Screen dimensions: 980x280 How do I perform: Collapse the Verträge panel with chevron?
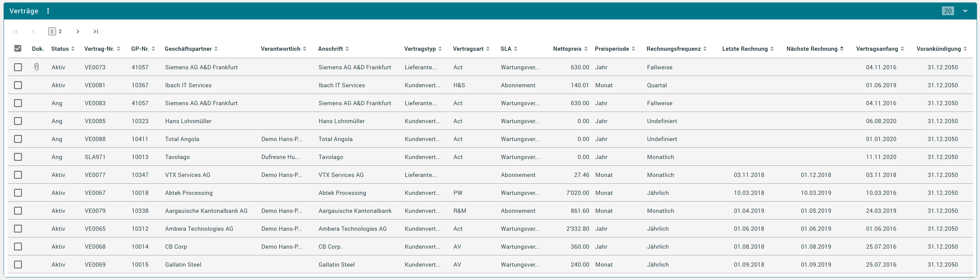[x=965, y=11]
